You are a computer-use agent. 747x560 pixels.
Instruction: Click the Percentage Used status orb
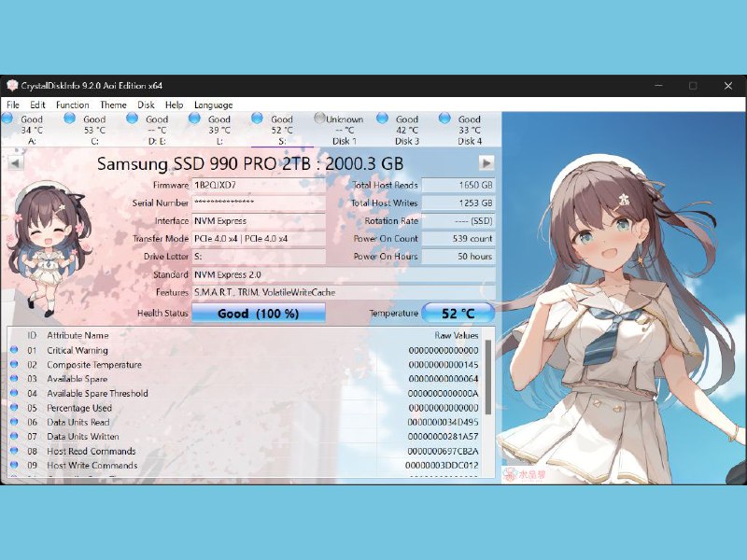(14, 408)
